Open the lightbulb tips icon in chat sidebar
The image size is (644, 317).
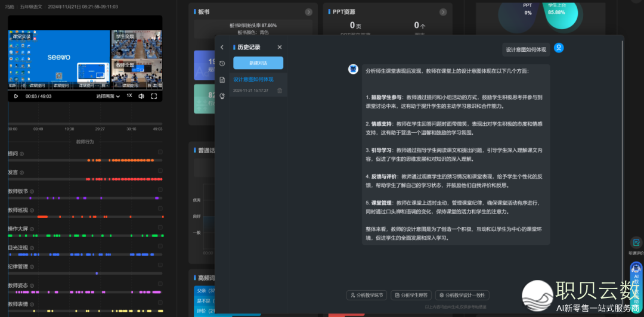pyautogui.click(x=222, y=96)
